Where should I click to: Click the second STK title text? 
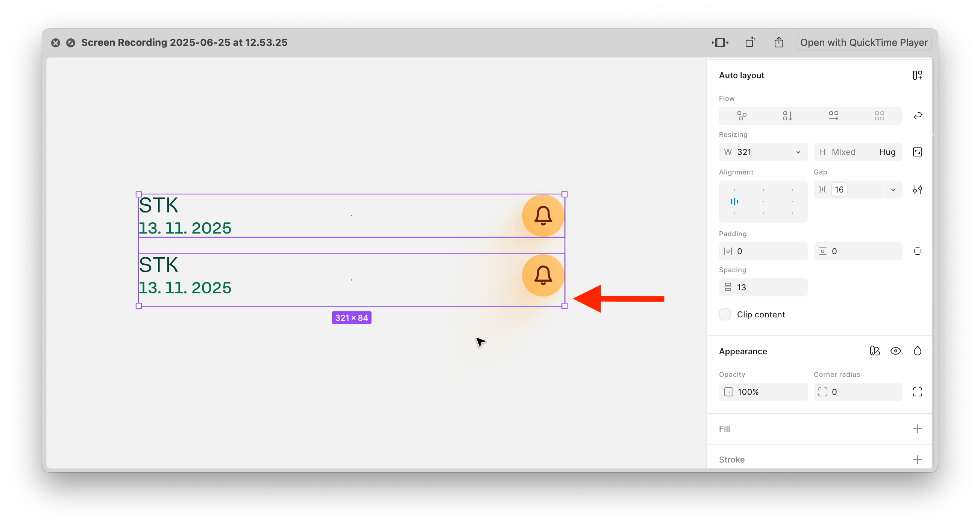point(158,265)
